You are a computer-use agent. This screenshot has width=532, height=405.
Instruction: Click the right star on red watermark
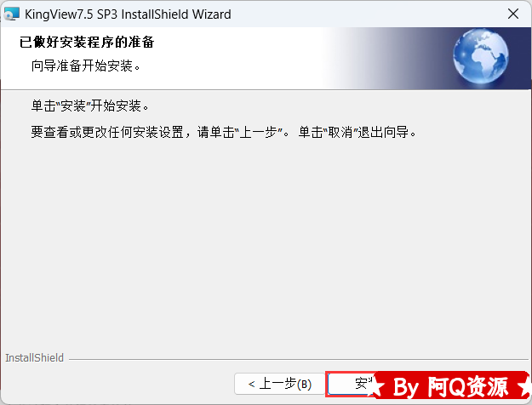coord(523,388)
